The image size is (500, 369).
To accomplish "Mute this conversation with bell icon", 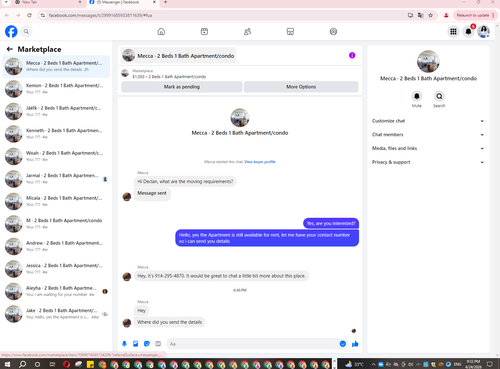I will pos(417,96).
